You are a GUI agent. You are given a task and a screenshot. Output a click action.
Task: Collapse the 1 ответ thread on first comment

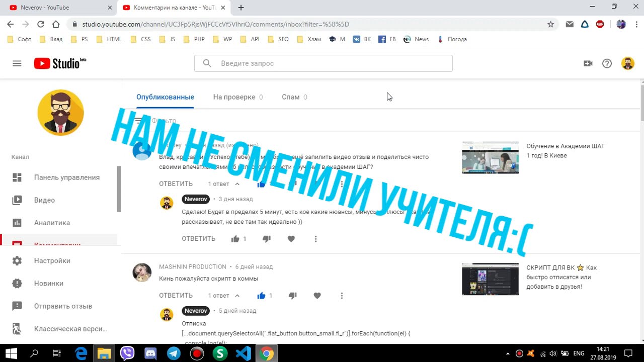point(224,184)
